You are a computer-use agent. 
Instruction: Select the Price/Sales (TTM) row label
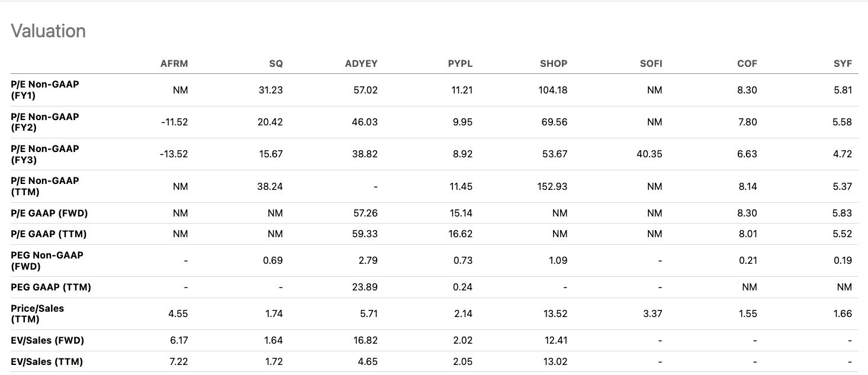(37, 313)
